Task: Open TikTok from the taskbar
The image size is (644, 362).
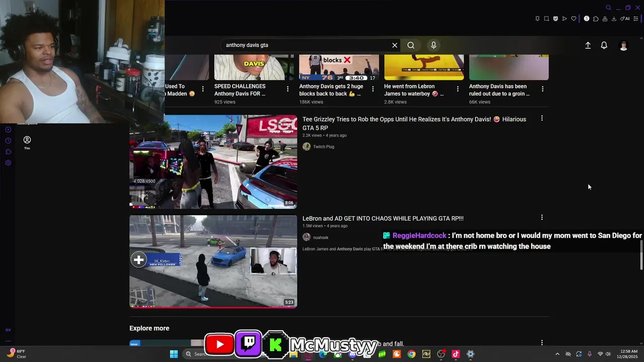Action: (x=456, y=354)
